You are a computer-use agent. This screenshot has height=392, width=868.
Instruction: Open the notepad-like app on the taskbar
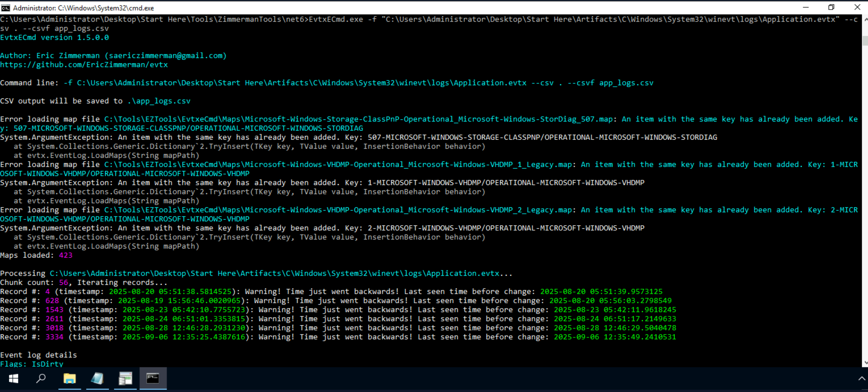pyautogui.click(x=97, y=378)
